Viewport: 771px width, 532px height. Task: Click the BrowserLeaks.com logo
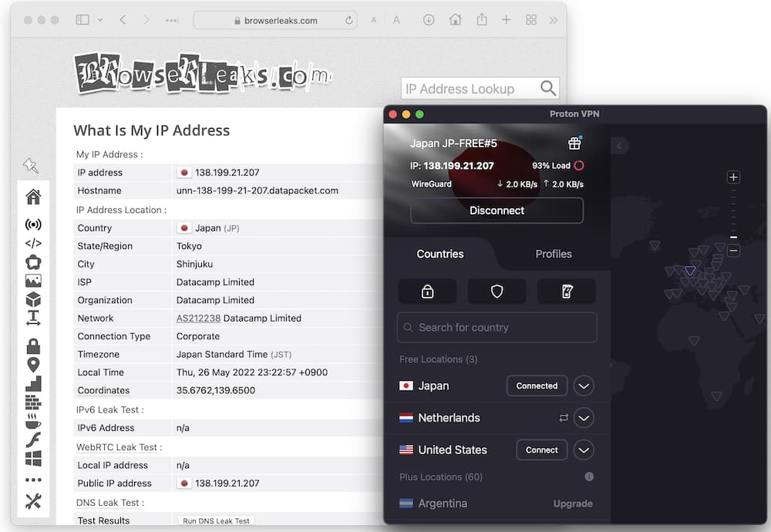pos(203,74)
